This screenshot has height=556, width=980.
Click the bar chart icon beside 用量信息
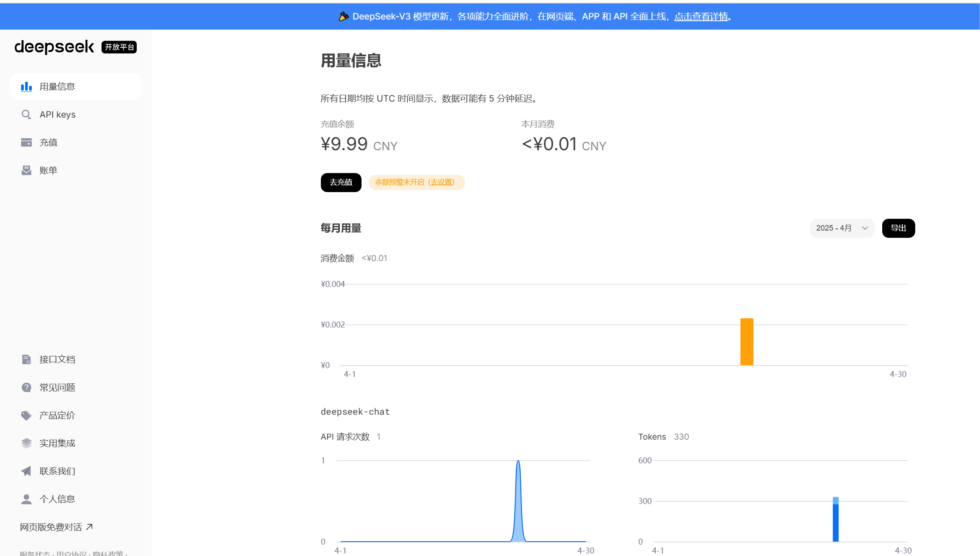(x=26, y=87)
